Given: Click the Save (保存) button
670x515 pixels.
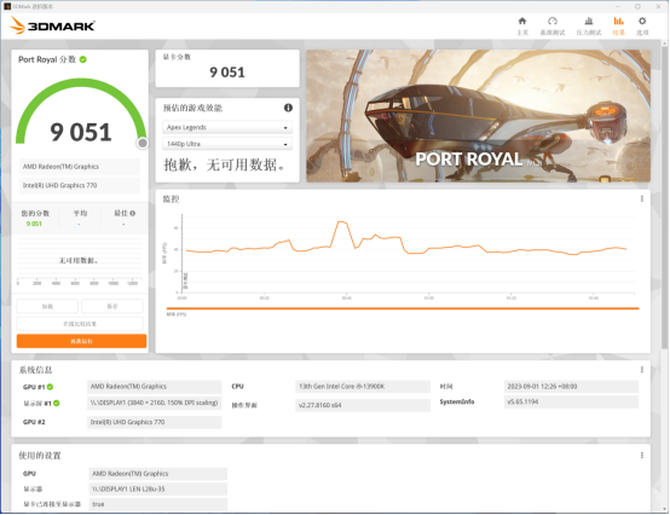Looking at the screenshot, I should click(x=112, y=306).
